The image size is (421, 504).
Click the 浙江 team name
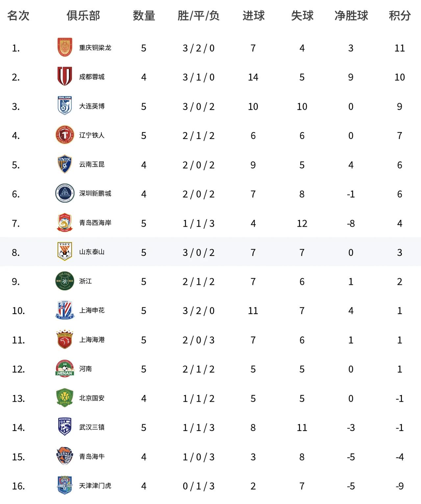[86, 281]
